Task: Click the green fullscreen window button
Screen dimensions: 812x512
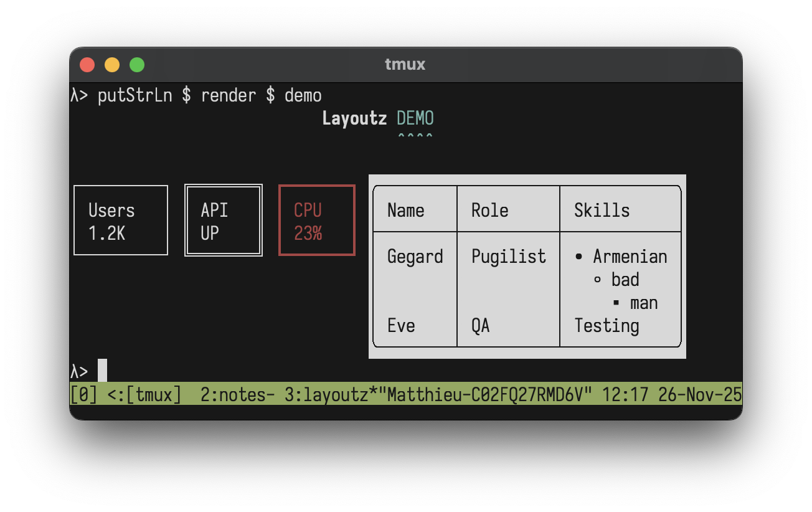Action: 137,65
